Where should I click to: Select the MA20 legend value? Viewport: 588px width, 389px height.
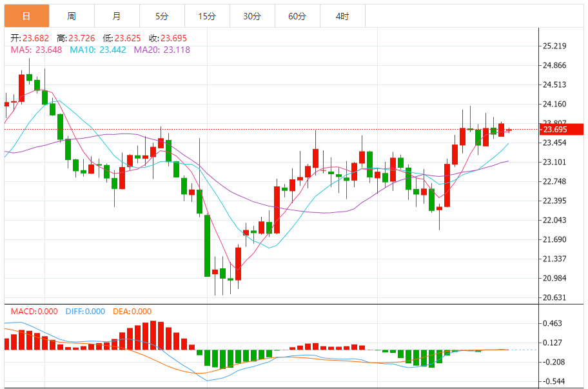[x=162, y=50]
